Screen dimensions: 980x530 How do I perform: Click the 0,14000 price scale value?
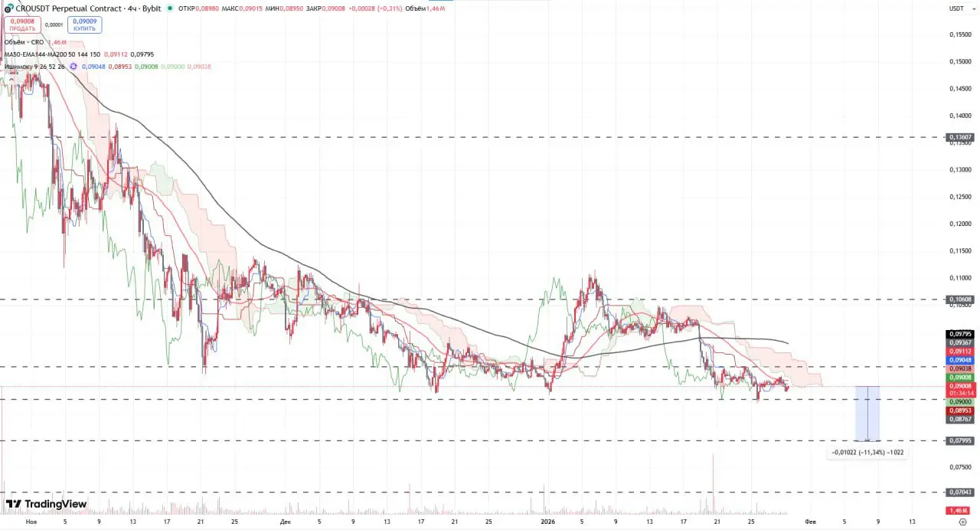coord(960,116)
